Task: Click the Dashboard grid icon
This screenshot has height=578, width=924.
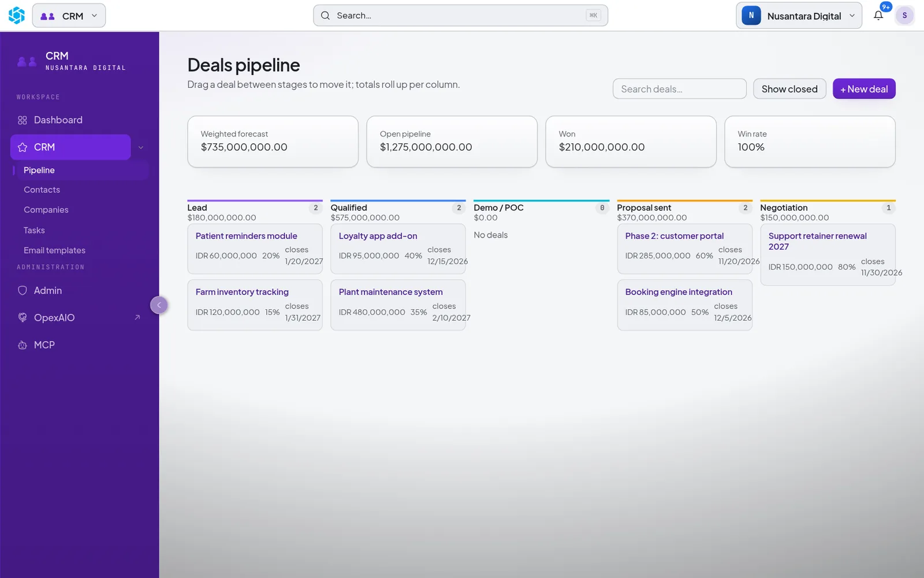Action: 23,120
